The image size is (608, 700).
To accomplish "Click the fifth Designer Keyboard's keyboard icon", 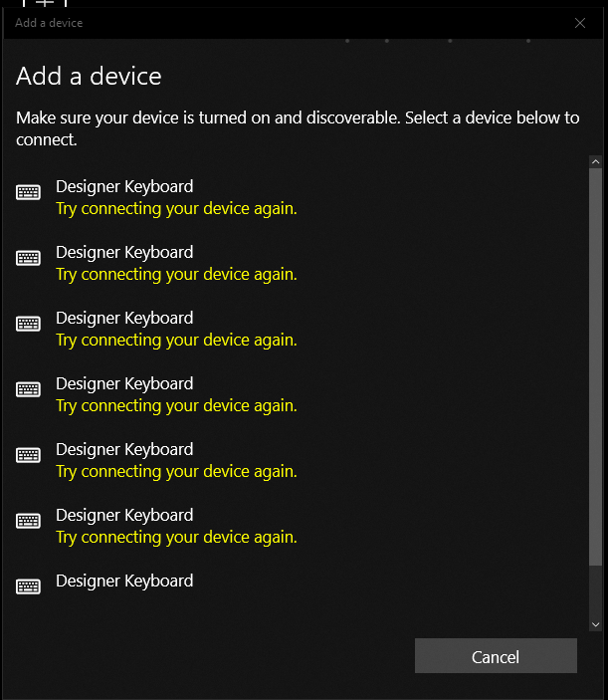I will [28, 455].
